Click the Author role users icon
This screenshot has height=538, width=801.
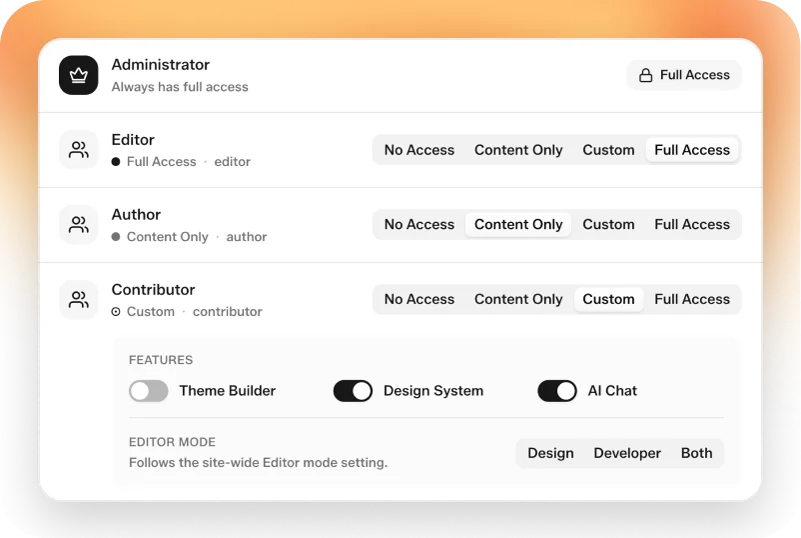(78, 224)
